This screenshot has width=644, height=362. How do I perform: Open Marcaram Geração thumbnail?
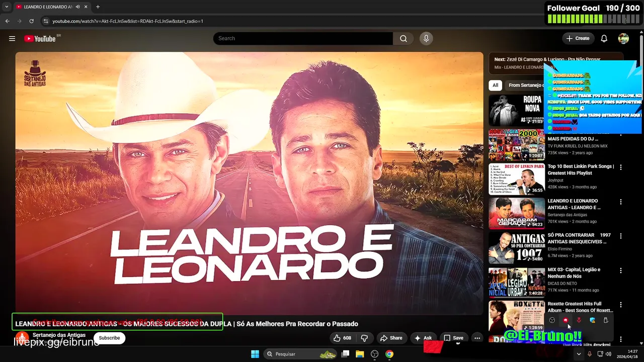pyautogui.click(x=517, y=214)
